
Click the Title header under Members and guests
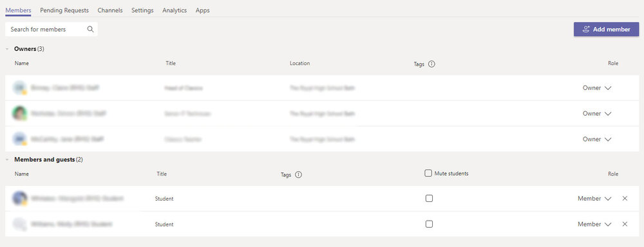[x=162, y=174]
